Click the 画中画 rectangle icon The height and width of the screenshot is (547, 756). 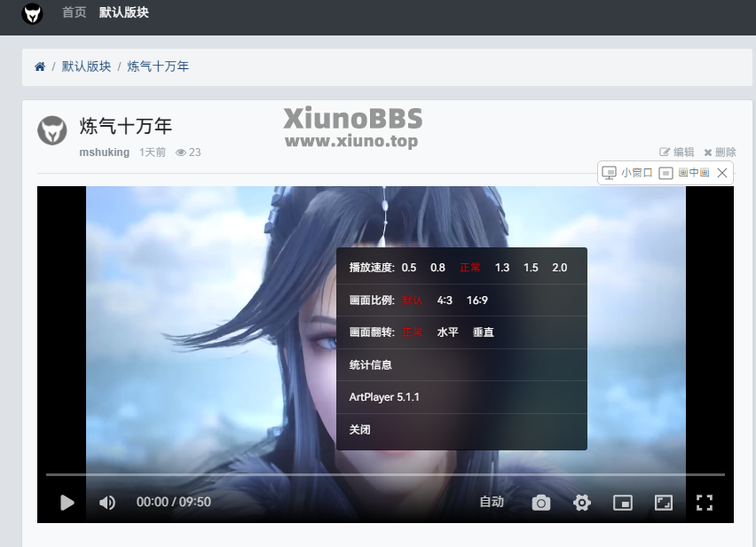pyautogui.click(x=665, y=173)
